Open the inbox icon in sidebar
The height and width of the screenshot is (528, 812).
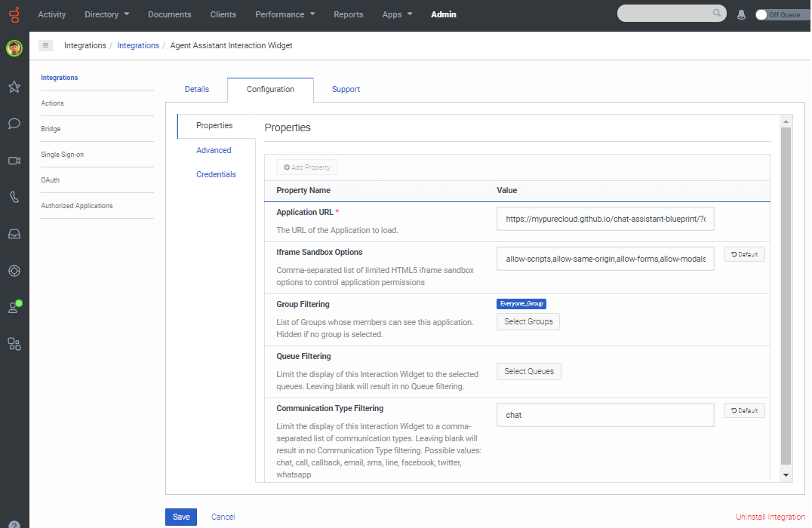14,233
